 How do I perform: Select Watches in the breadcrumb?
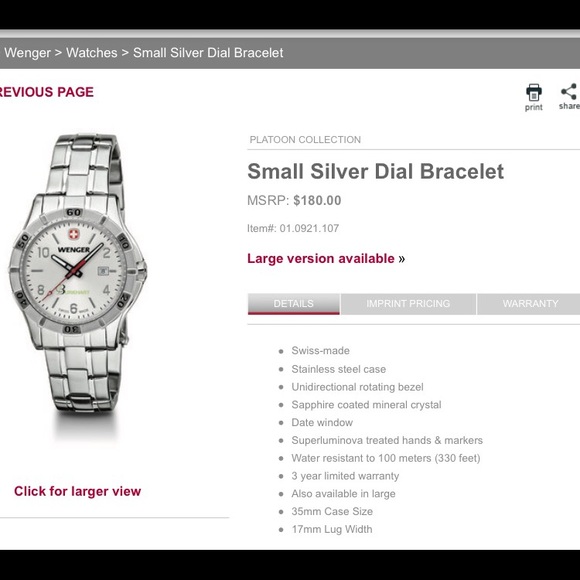(92, 53)
